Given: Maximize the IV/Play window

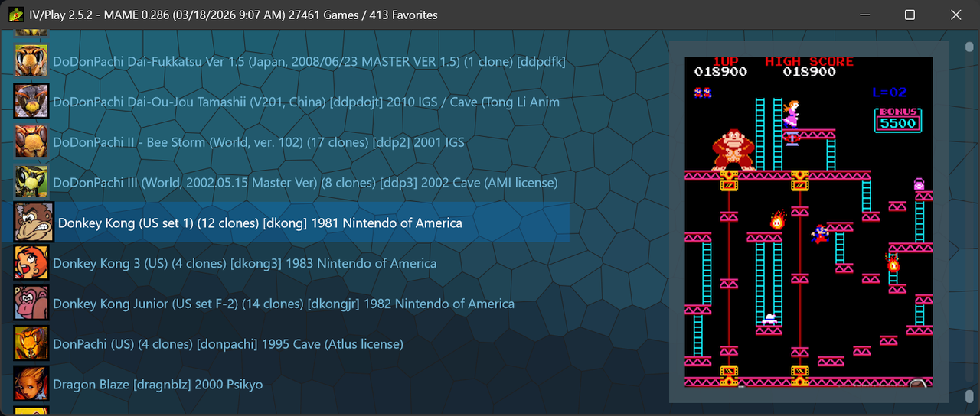Looking at the screenshot, I should click(x=910, y=15).
